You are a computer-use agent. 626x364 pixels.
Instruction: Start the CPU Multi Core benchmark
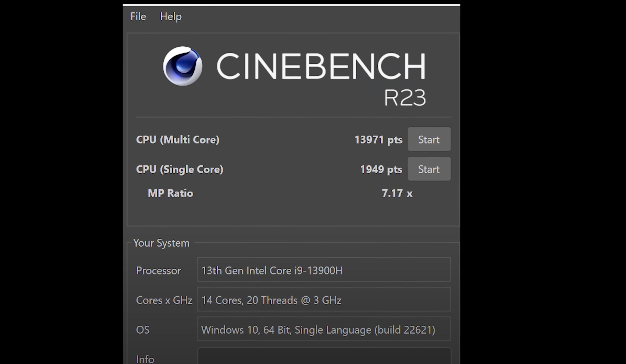(x=429, y=139)
